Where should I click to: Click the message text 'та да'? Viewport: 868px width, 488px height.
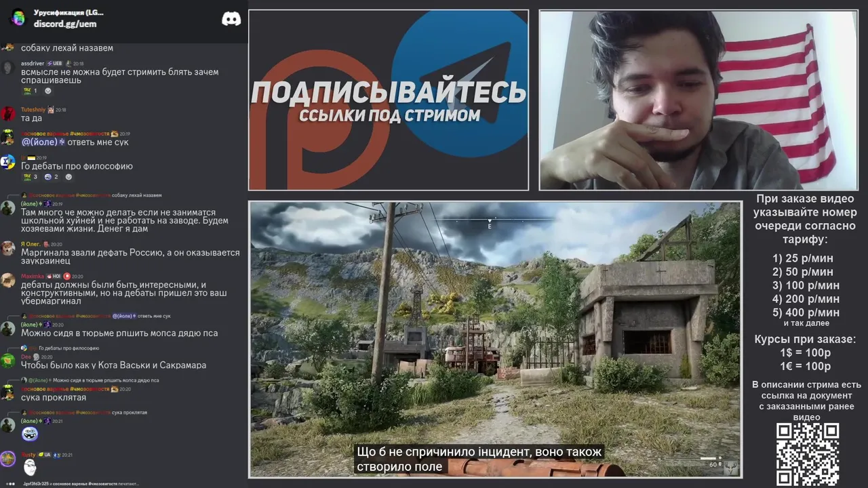31,118
